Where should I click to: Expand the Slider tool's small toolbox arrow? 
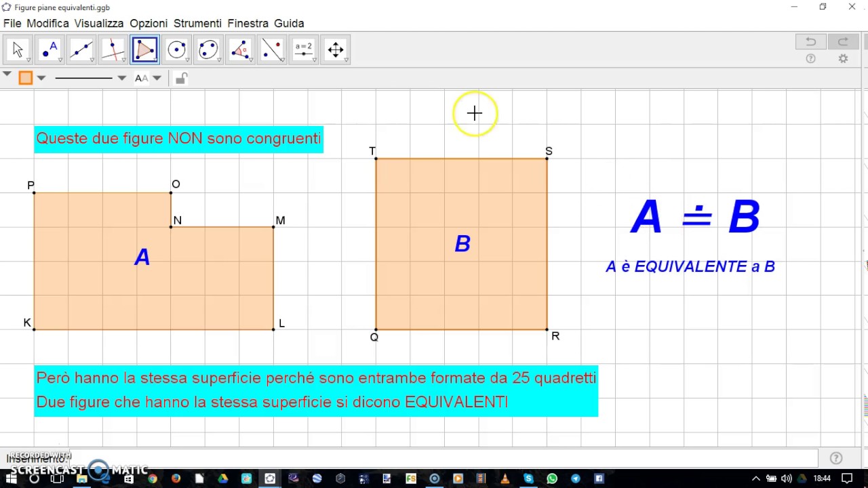pos(315,60)
